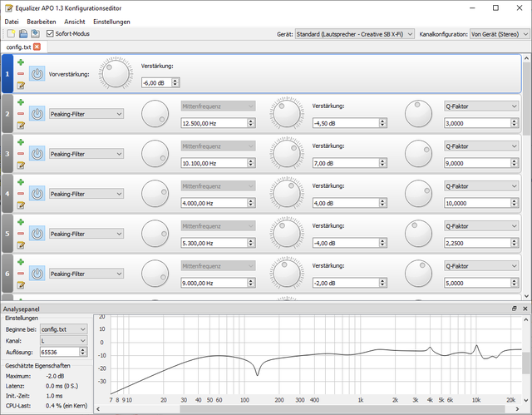The image size is (532, 415).
Task: Remove filter 3 with its red minus icon
Action: [20, 153]
